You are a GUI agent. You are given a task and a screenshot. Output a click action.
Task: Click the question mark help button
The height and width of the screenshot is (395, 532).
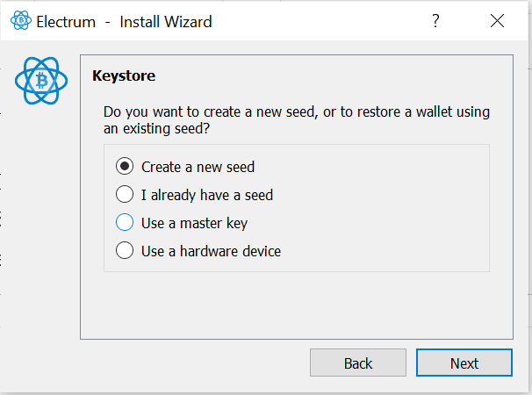[x=435, y=21]
